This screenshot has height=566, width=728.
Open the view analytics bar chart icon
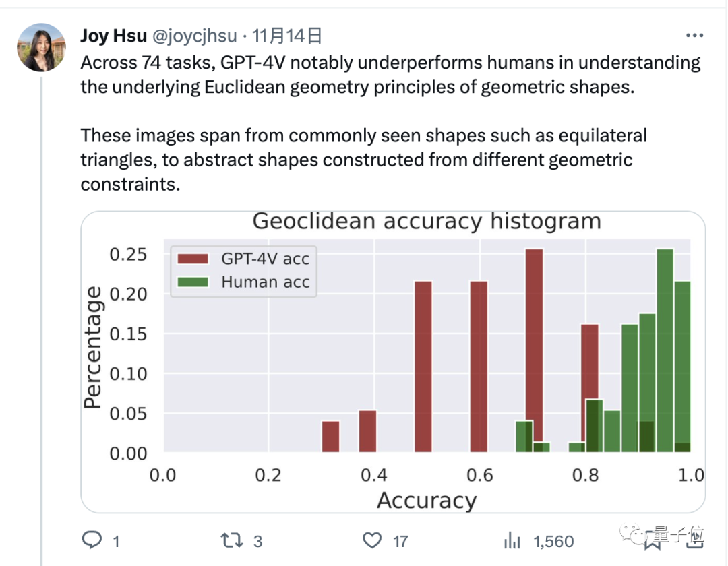click(x=513, y=540)
